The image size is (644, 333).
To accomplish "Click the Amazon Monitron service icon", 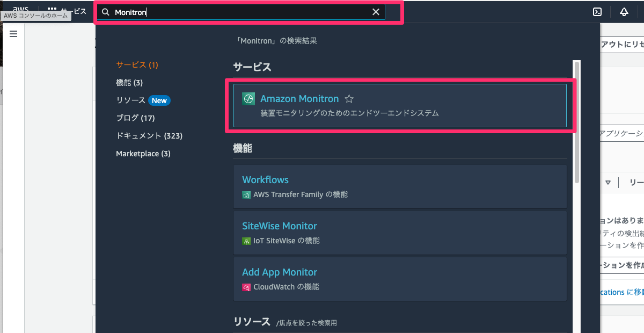I will pyautogui.click(x=248, y=99).
